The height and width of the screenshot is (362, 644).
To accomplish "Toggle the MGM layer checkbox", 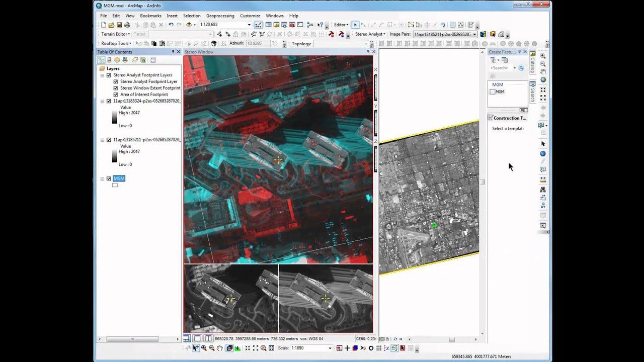I will 109,178.
